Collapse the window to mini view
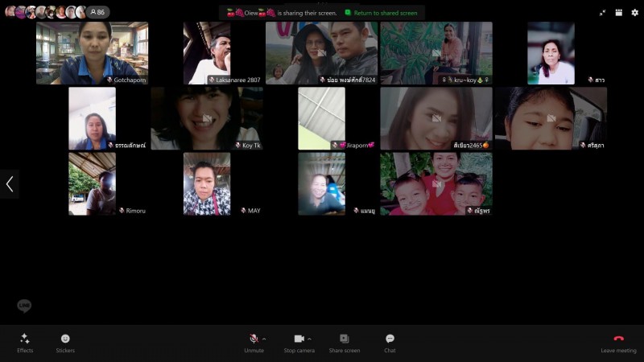 coord(603,13)
